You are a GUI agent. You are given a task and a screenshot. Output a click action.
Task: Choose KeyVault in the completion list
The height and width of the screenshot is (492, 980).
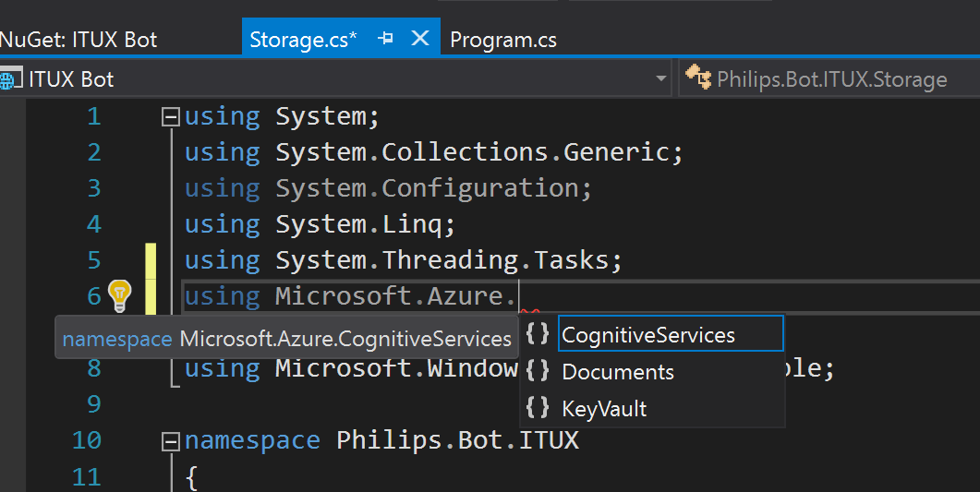(652, 408)
